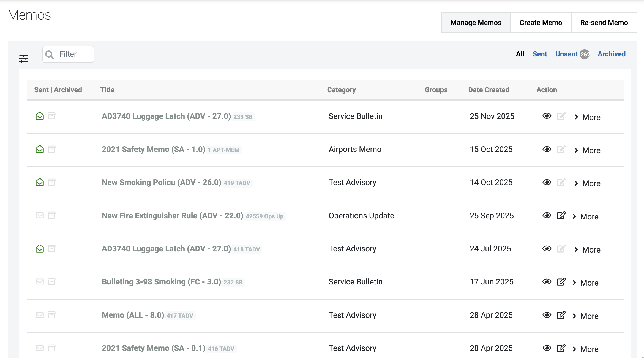Open the filter settings sliders icon
This screenshot has width=644, height=358.
(x=24, y=58)
